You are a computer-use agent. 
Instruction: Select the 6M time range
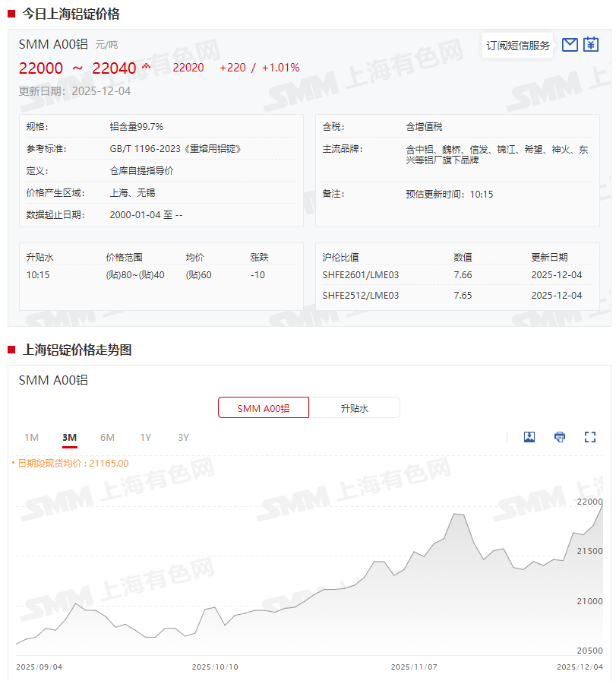coord(107,437)
